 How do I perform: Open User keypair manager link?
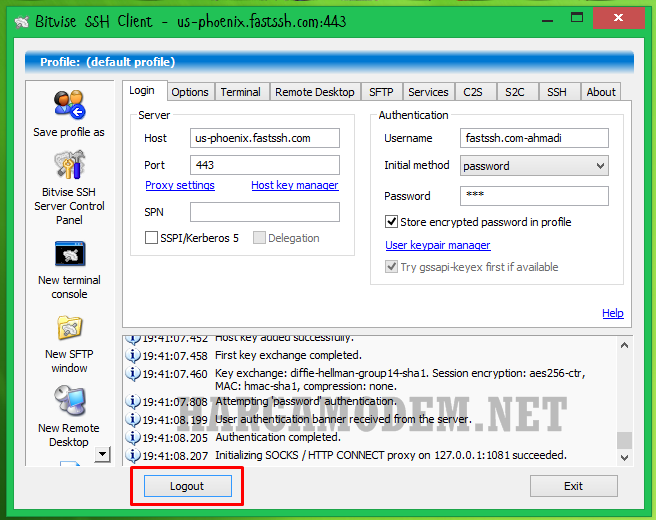point(438,245)
